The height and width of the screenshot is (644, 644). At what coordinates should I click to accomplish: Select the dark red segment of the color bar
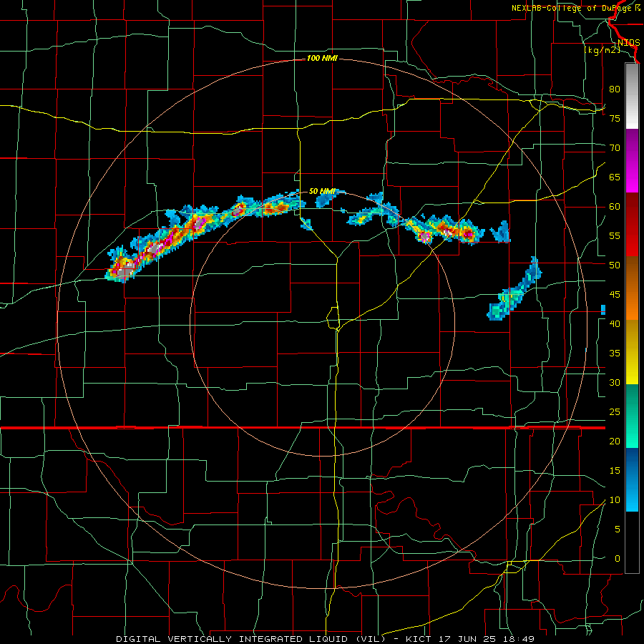tap(632, 224)
